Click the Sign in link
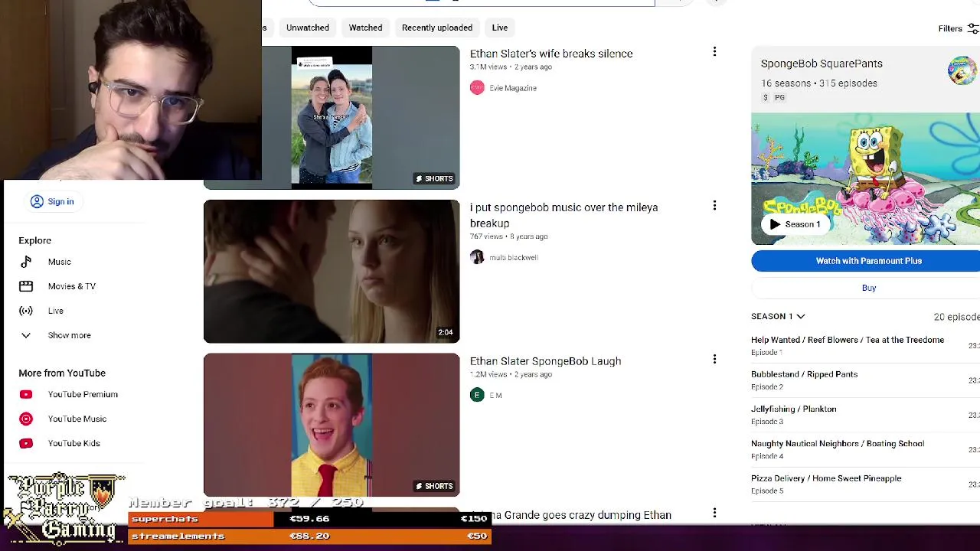This screenshot has height=551, width=980. click(52, 201)
